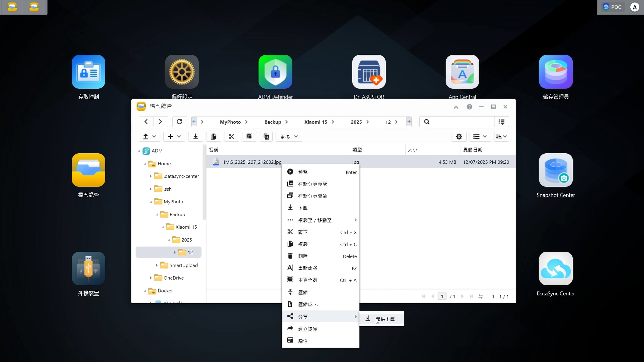Viewport: 644px width, 362px height.
Task: Select the OneDrive folder in tree
Action: tap(174, 278)
